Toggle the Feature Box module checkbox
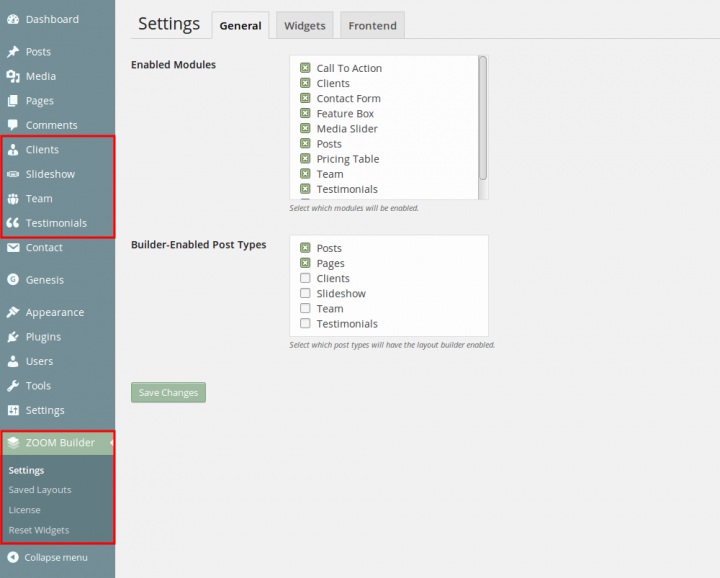 click(x=305, y=113)
